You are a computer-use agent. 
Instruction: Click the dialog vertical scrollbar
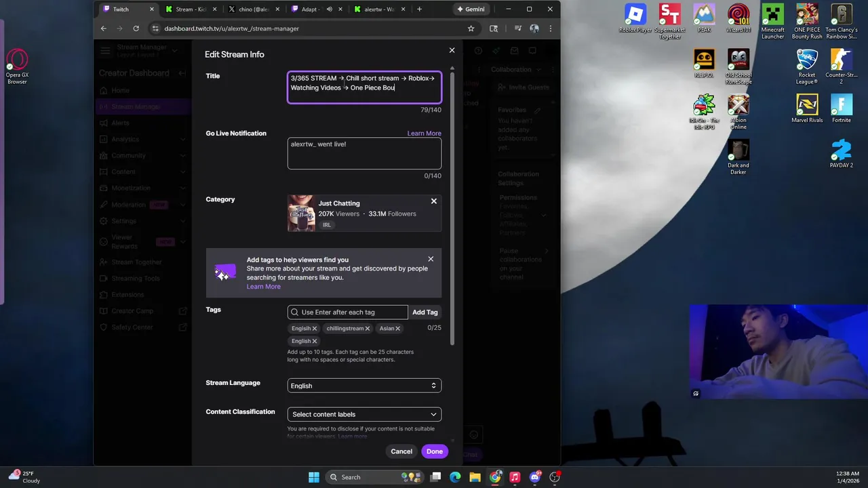pyautogui.click(x=452, y=208)
